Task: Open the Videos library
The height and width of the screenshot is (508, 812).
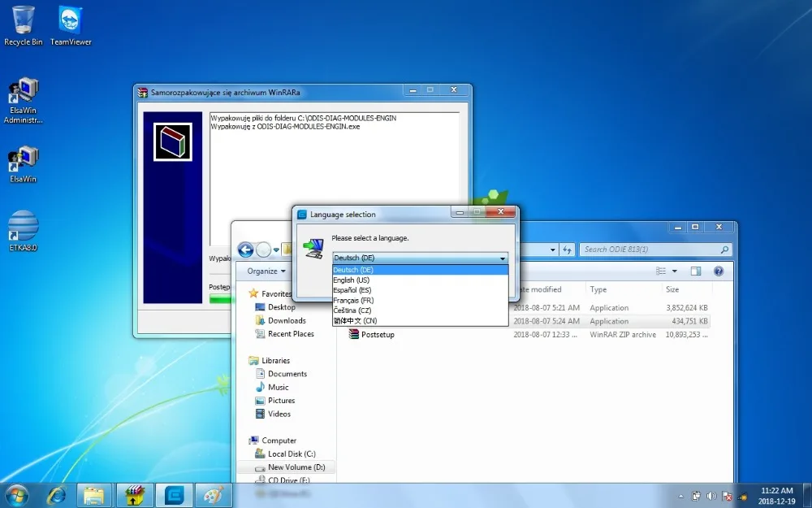Action: pos(279,414)
